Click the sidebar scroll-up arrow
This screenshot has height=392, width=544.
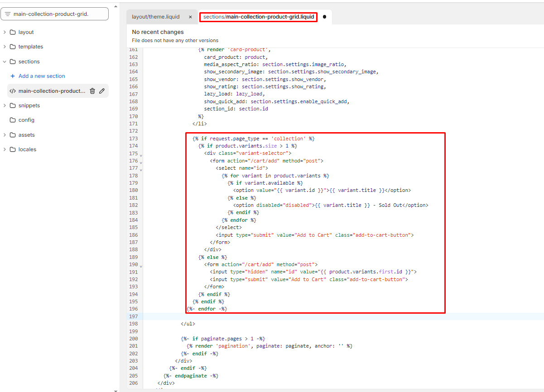116,7
